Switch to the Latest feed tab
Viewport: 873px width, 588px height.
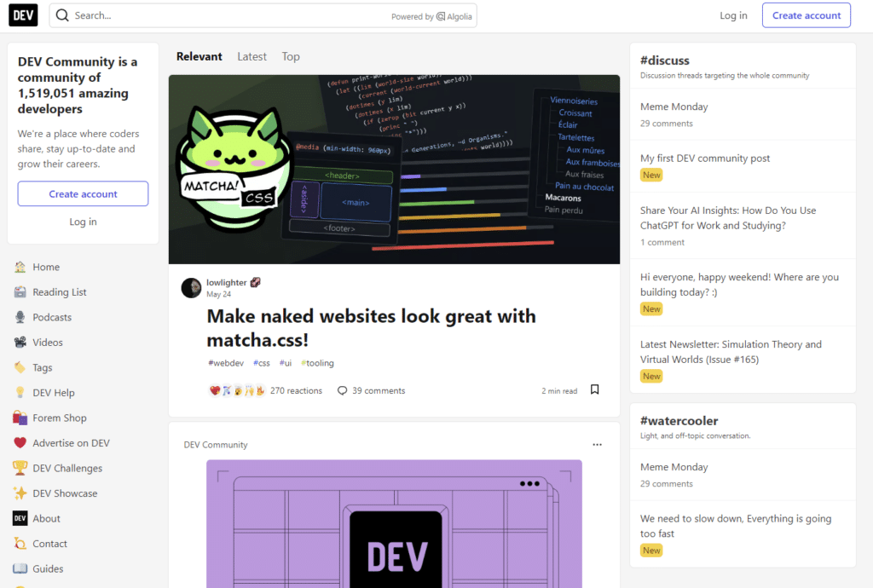click(x=251, y=56)
